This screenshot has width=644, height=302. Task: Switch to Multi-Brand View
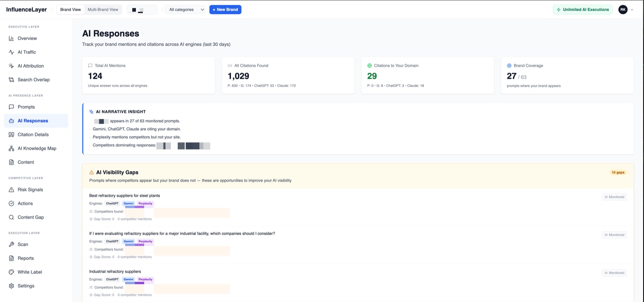tap(103, 10)
